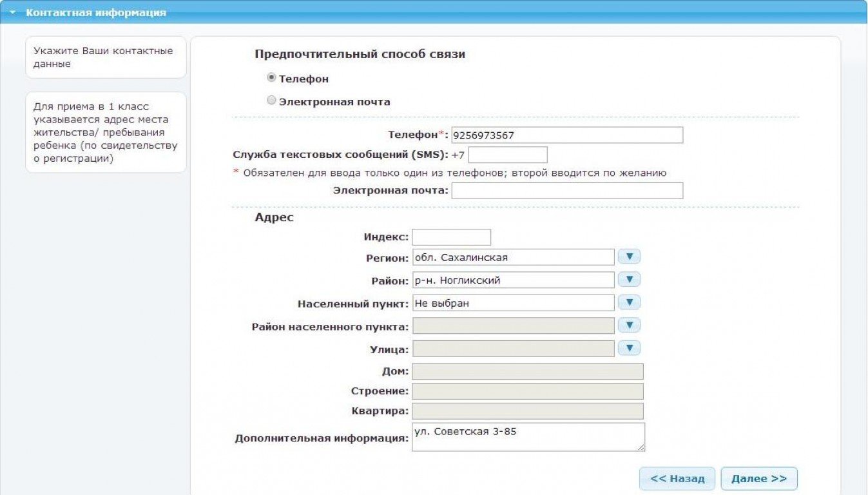
Task: Click the Район field with р-н. Ногликский
Action: pyautogui.click(x=513, y=280)
